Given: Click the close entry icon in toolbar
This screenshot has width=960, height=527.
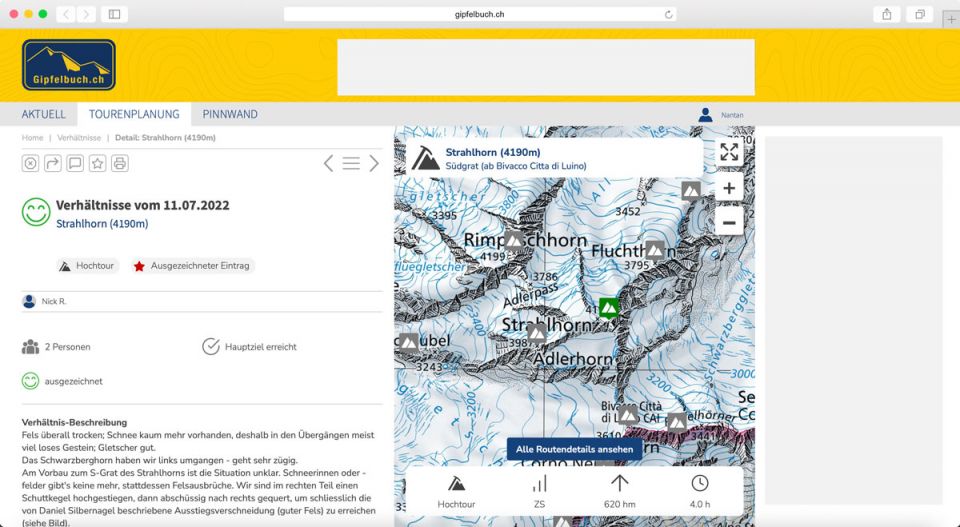Looking at the screenshot, I should tap(31, 163).
